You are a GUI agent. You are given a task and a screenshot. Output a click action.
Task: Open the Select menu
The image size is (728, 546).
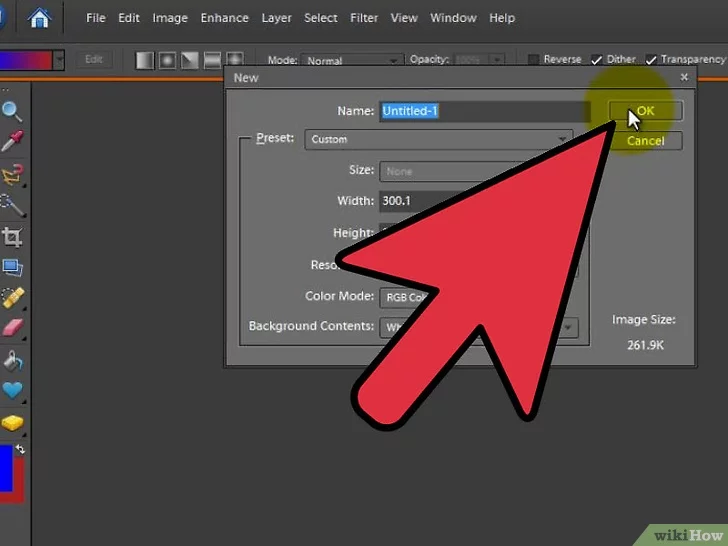(320, 18)
